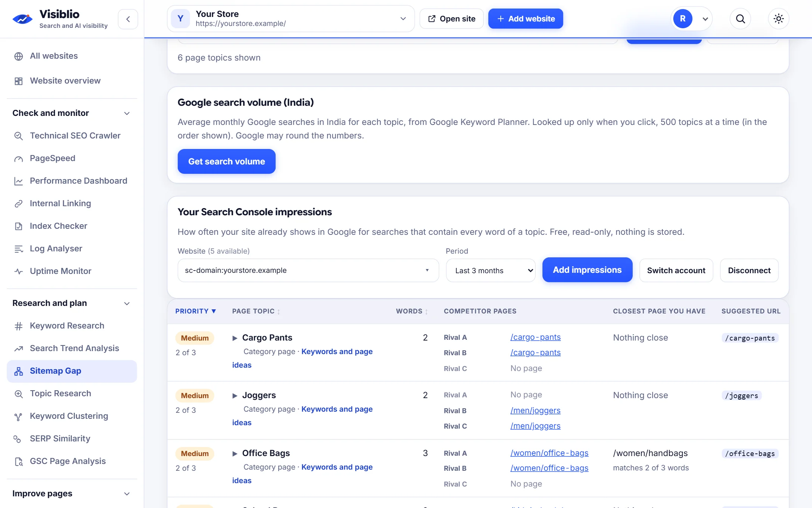Open the search magnifier icon in header

pos(740,19)
